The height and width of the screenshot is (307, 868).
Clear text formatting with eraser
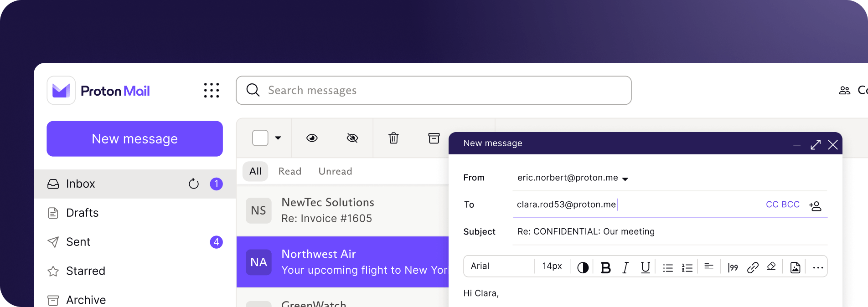pos(771,266)
